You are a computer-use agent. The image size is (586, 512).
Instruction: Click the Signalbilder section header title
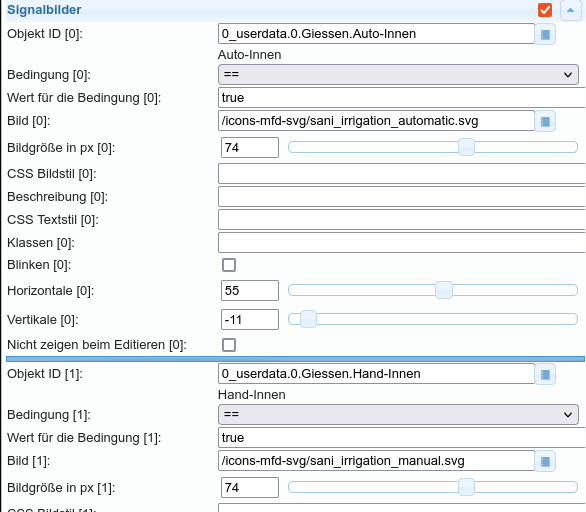(44, 10)
